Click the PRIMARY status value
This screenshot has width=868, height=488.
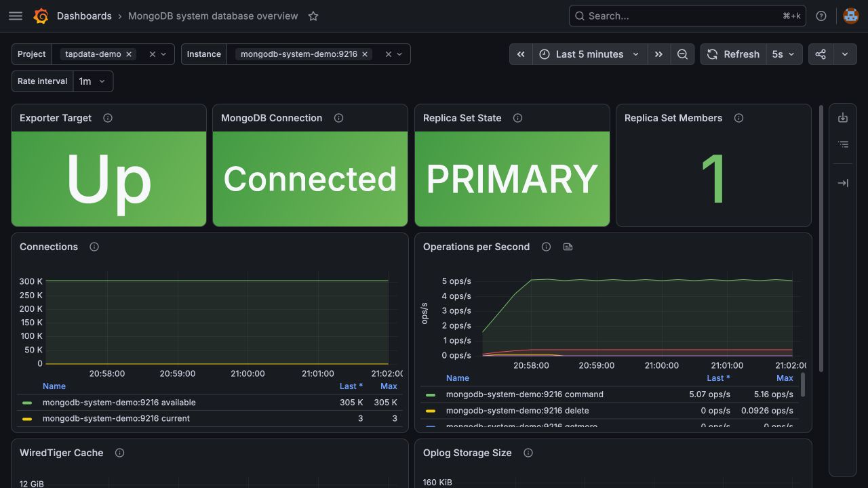(x=512, y=179)
